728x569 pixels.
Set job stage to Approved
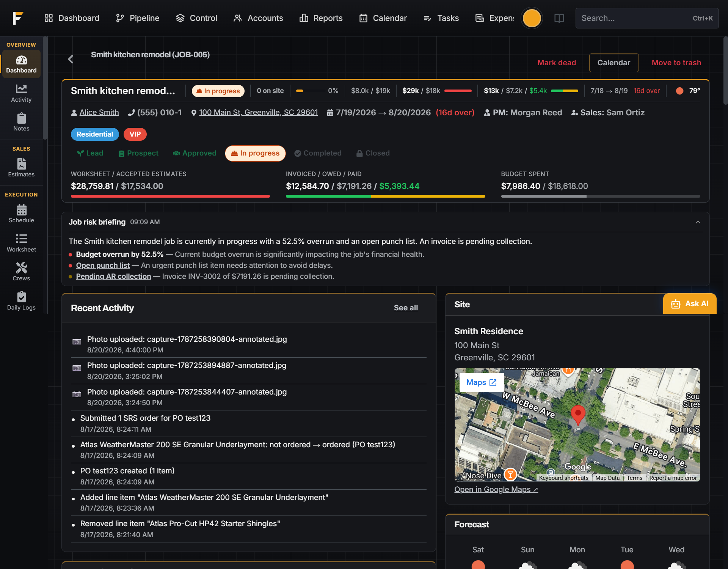click(x=195, y=153)
